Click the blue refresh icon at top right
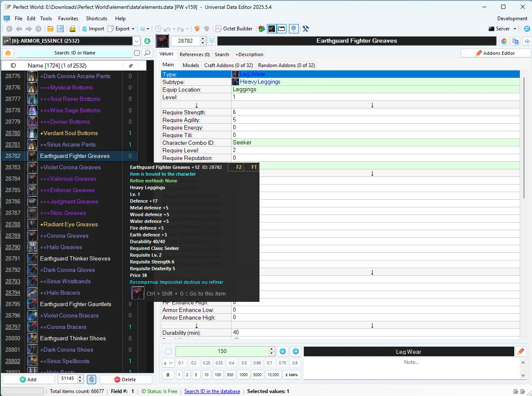The image size is (532, 396). click(x=527, y=29)
